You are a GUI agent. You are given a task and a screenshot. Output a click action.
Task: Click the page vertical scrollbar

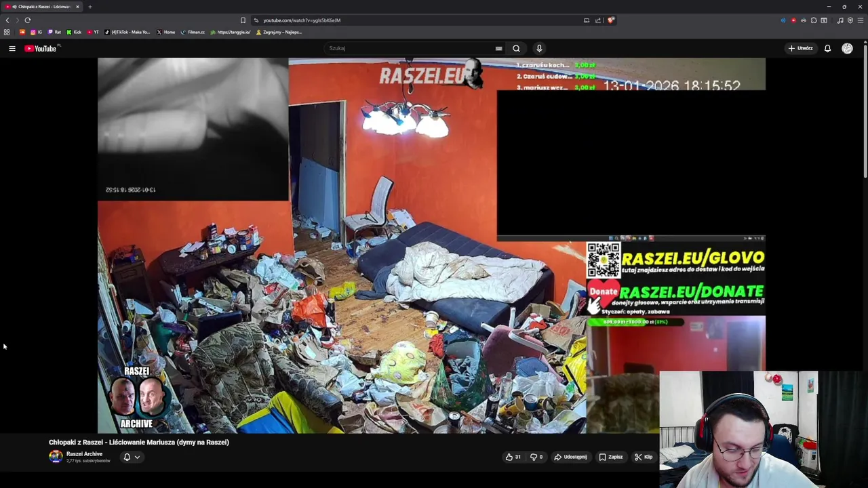click(x=865, y=112)
